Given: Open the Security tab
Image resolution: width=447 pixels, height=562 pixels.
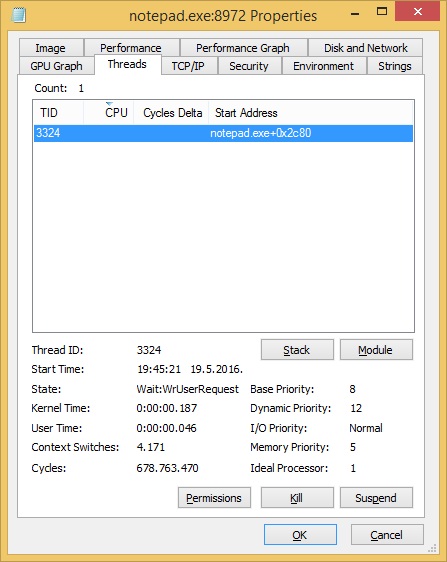Looking at the screenshot, I should pos(249,66).
